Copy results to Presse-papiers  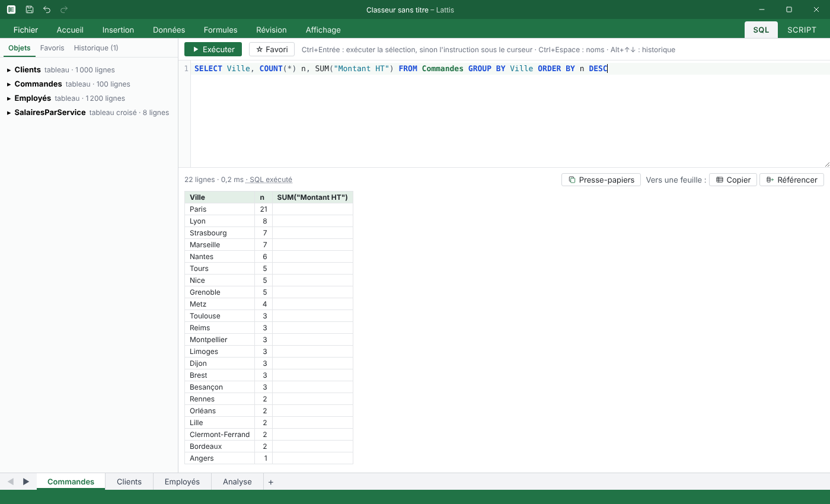pos(601,180)
